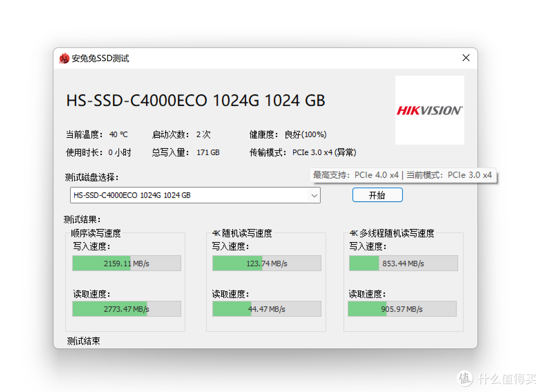Click the 使用时长 0 小时 value
Viewport: 542px width, 392px height.
tap(119, 153)
